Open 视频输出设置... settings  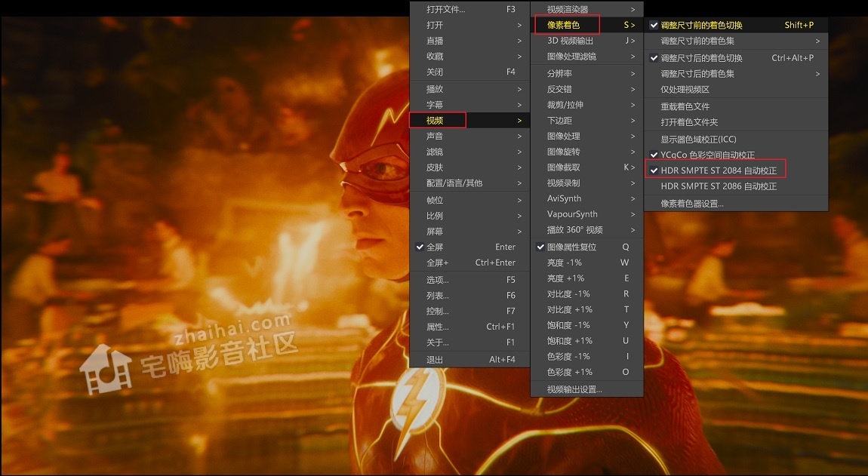[x=586, y=389]
